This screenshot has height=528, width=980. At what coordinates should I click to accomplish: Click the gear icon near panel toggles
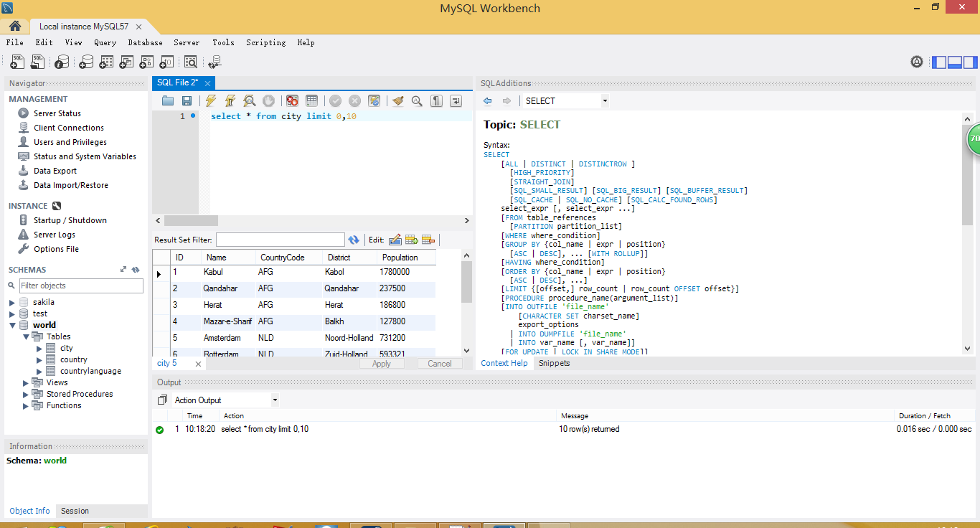(x=916, y=62)
